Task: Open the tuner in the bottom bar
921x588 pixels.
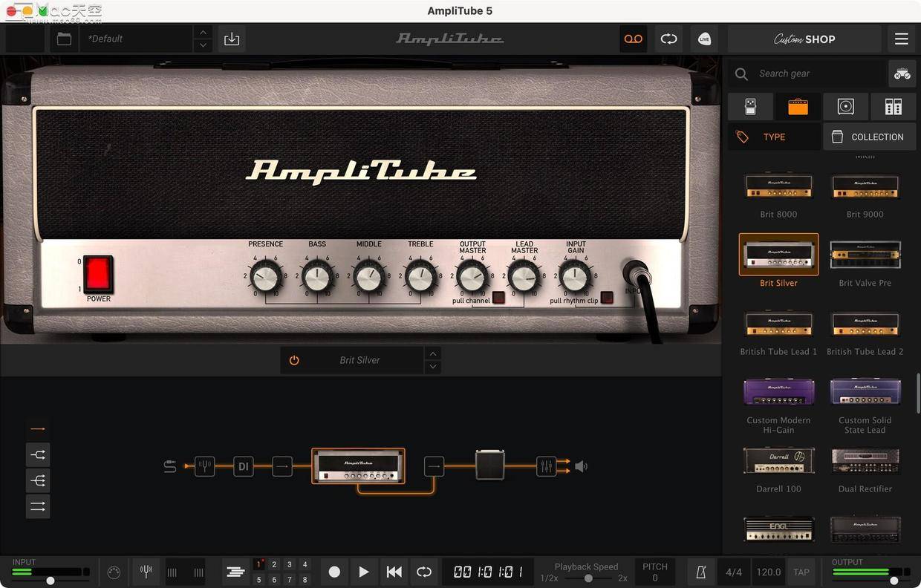Action: coord(146,572)
